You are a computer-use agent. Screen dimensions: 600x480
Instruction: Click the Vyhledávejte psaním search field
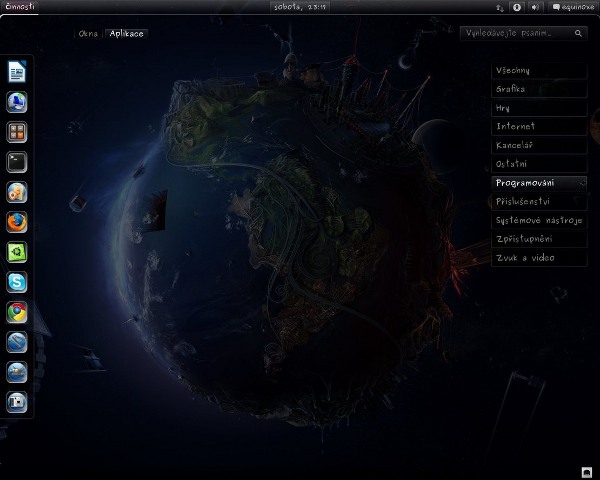[518, 33]
